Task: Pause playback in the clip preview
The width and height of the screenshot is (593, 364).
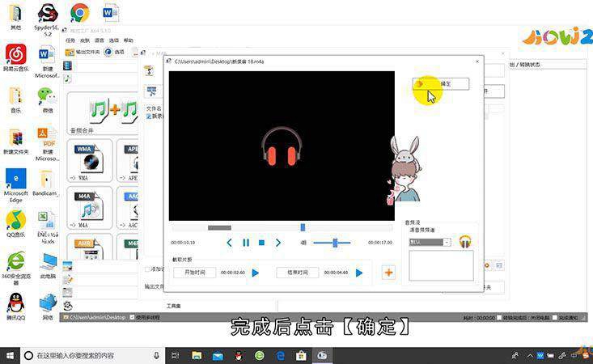Action: click(246, 243)
